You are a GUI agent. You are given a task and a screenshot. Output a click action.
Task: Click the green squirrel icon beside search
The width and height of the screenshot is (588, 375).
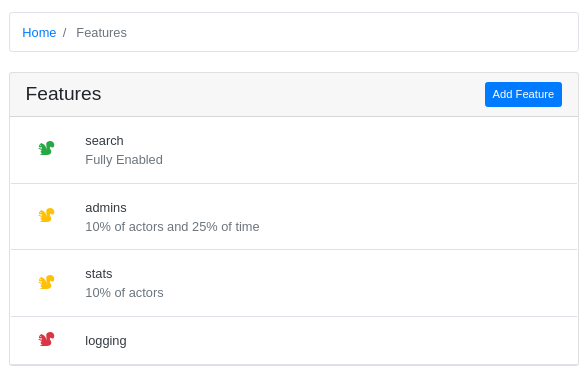pyautogui.click(x=46, y=148)
